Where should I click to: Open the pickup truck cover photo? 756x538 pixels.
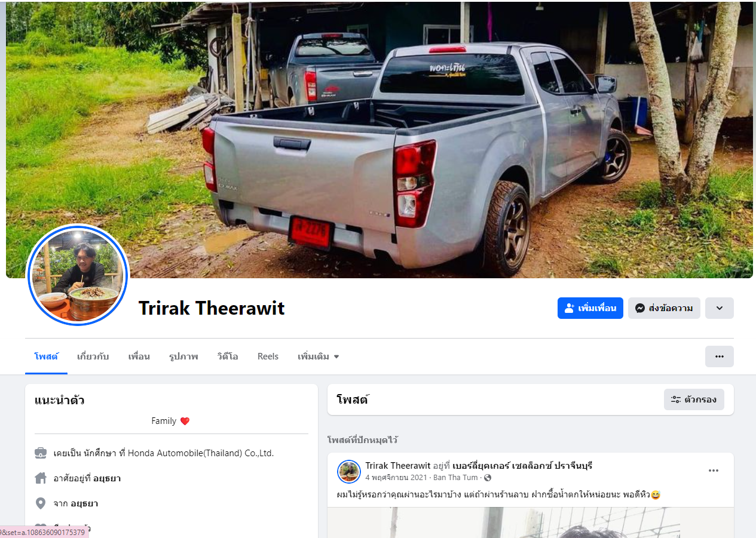[x=379, y=140]
